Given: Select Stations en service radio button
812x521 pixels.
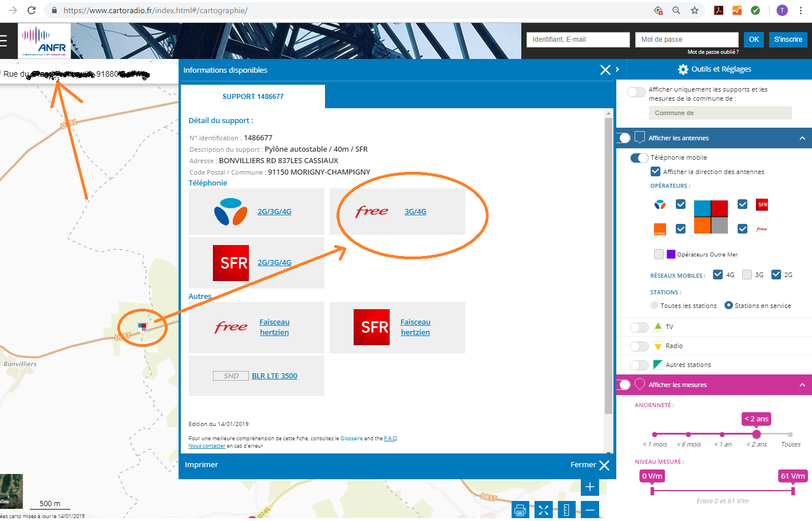Looking at the screenshot, I should click(728, 305).
